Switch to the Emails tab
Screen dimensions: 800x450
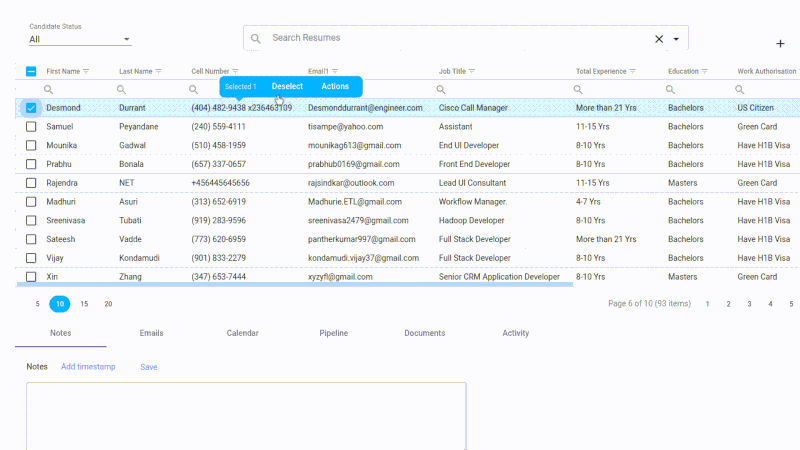point(151,333)
